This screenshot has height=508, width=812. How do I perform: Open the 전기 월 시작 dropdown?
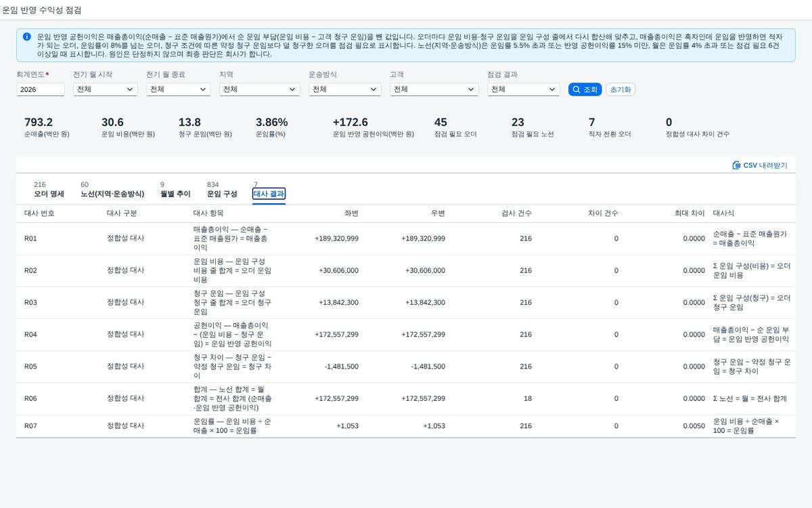[106, 89]
